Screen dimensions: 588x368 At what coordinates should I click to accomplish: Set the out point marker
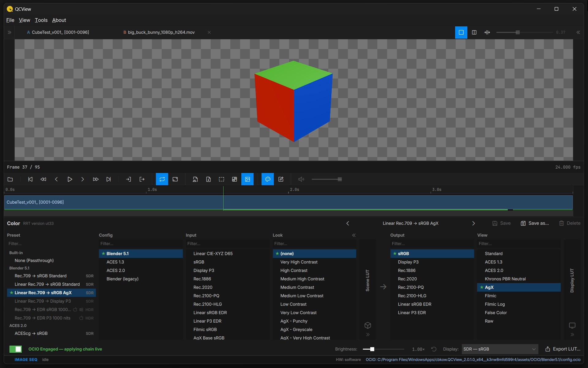(x=142, y=179)
